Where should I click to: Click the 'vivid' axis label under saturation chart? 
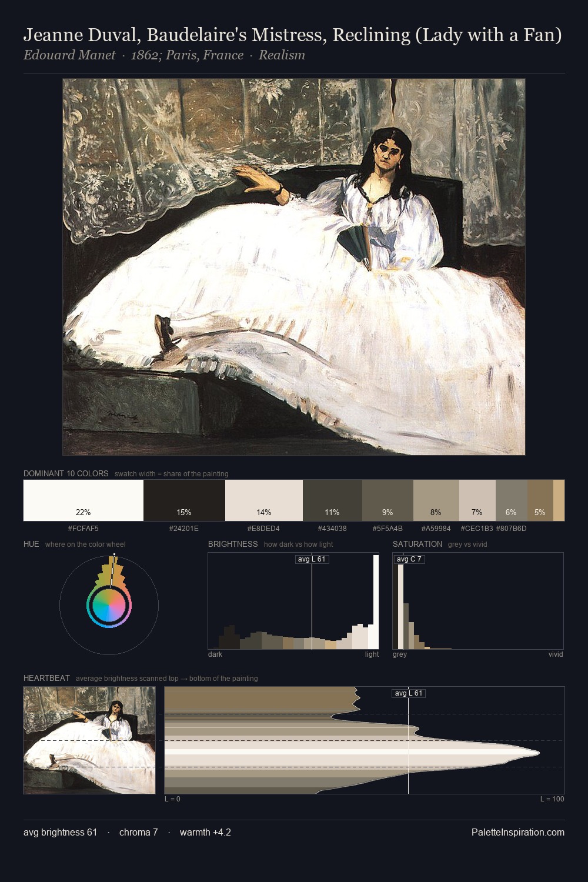[556, 654]
